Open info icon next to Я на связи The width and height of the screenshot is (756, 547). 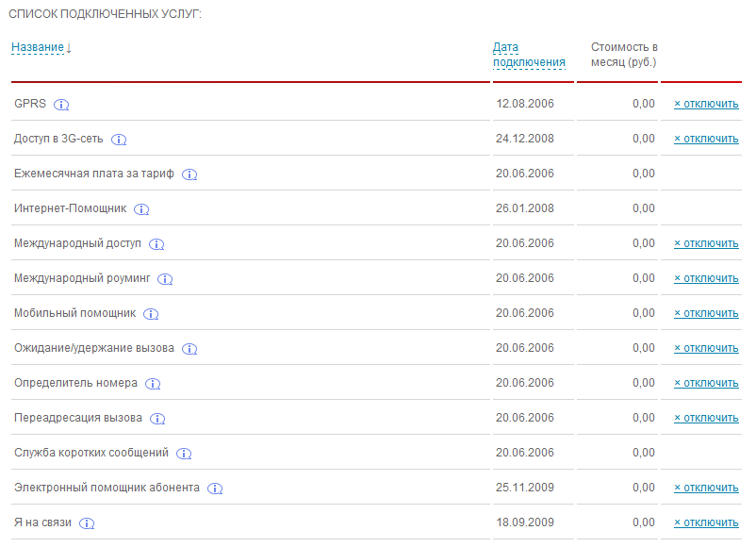(x=87, y=523)
